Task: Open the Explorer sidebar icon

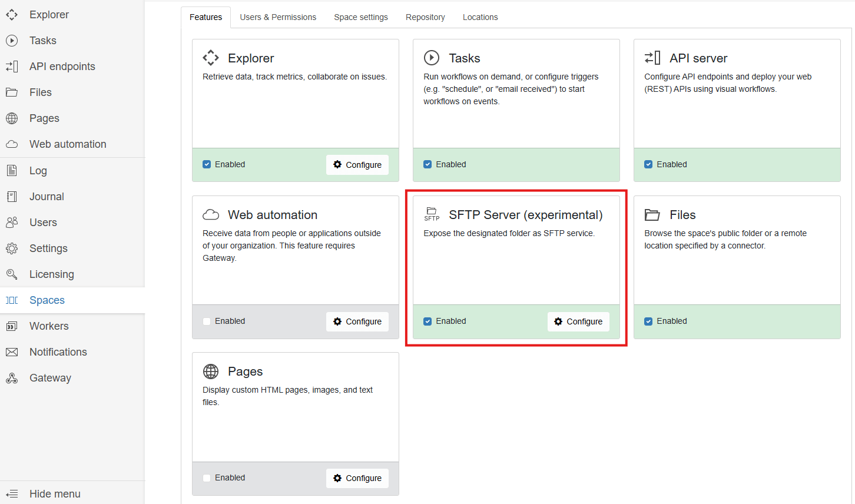Action: (12, 15)
